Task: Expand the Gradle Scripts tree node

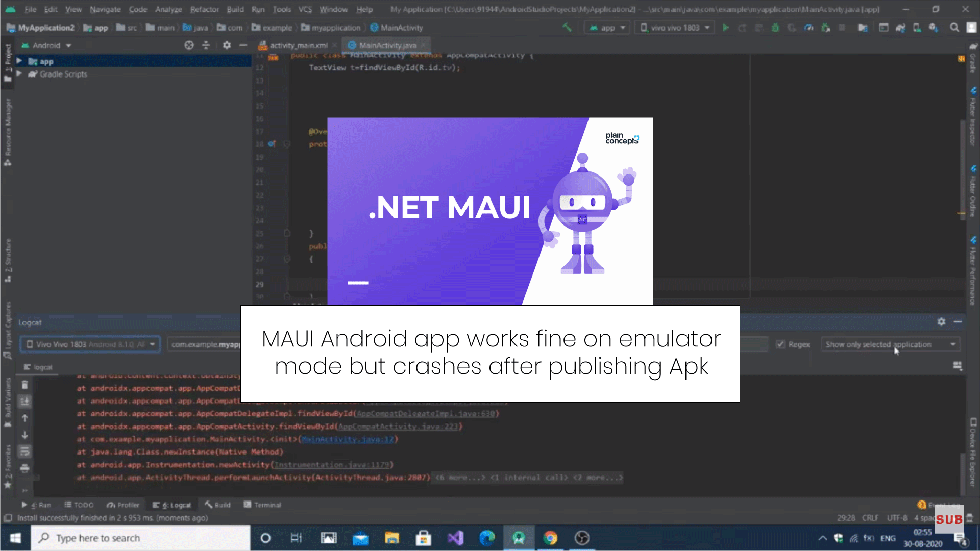Action: (19, 74)
